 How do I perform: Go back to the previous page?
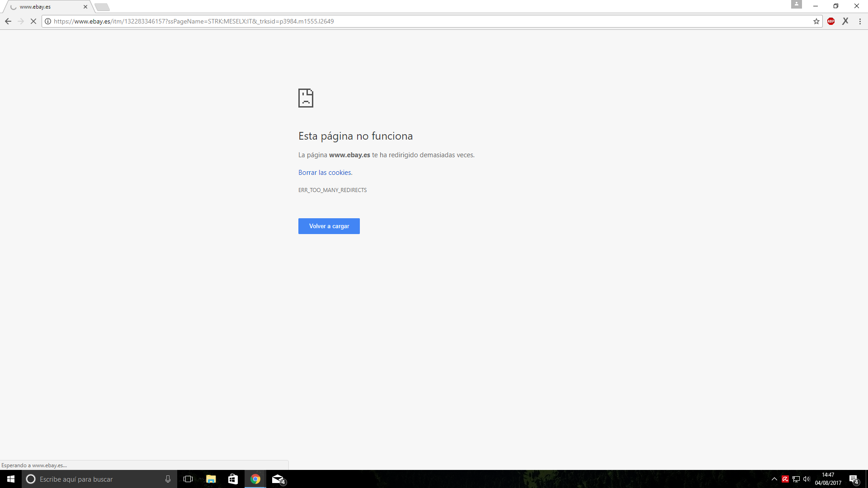[x=8, y=21]
